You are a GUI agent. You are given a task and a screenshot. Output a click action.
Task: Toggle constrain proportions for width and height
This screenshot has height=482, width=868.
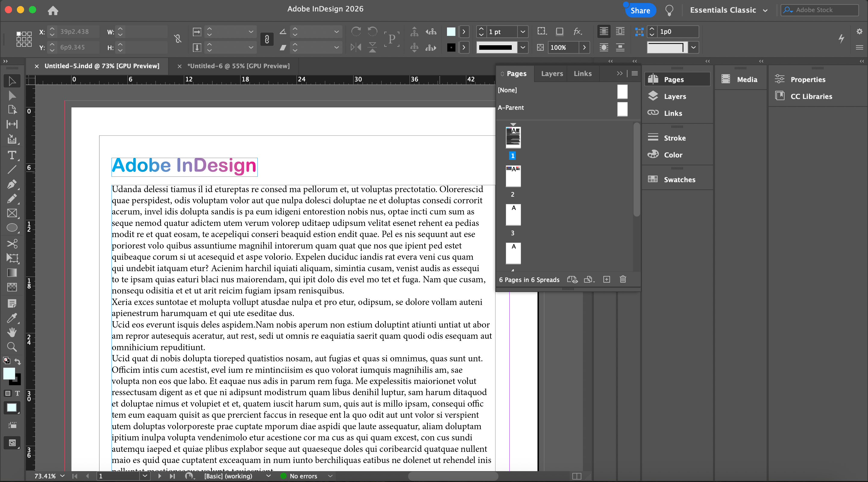tap(178, 39)
